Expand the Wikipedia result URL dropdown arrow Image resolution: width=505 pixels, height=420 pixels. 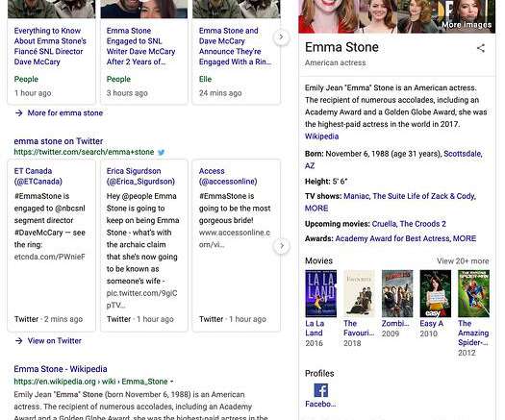pyautogui.click(x=172, y=382)
